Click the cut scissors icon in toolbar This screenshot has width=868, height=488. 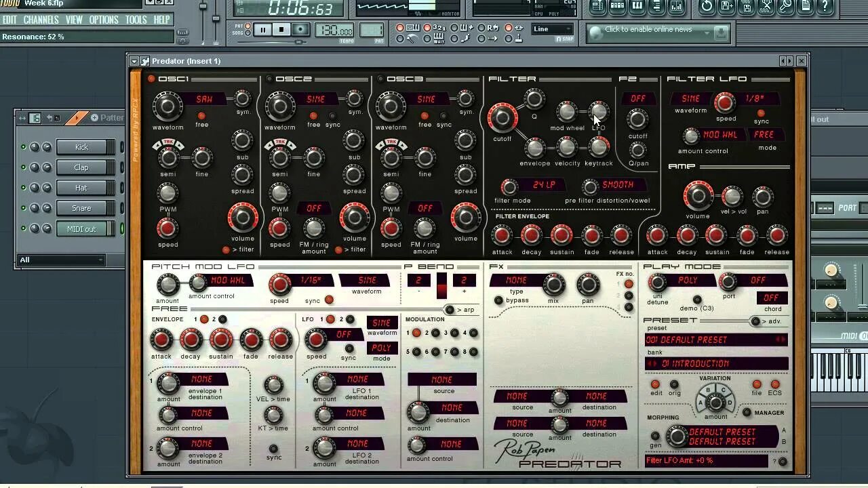(x=766, y=7)
